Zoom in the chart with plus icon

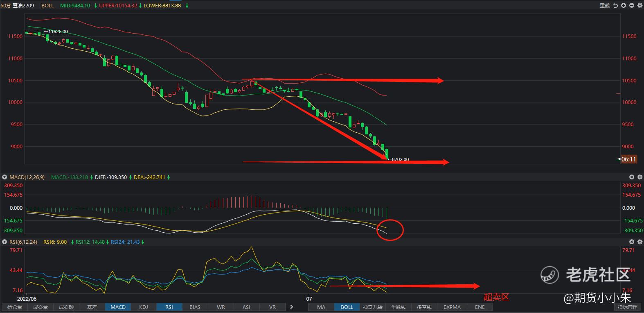pyautogui.click(x=624, y=6)
